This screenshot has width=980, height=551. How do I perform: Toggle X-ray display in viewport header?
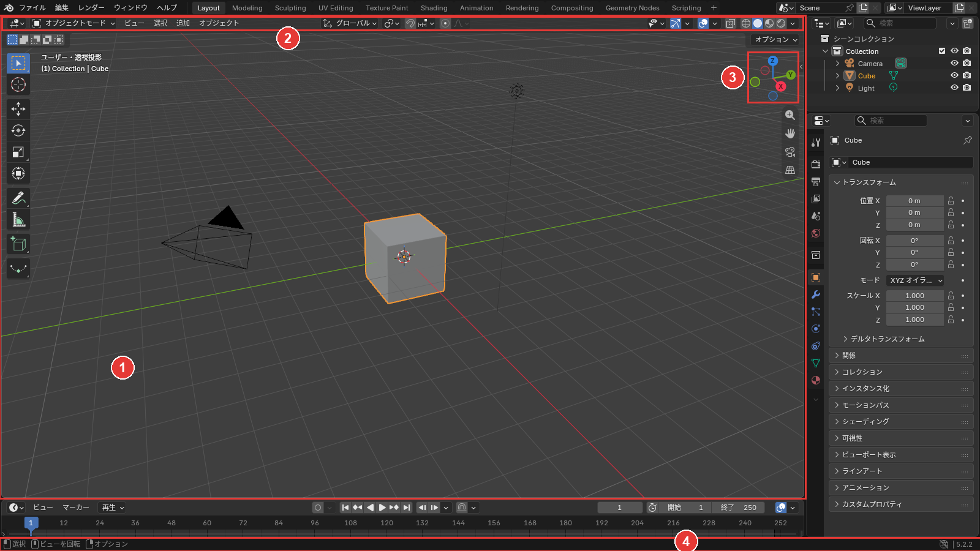tap(731, 23)
